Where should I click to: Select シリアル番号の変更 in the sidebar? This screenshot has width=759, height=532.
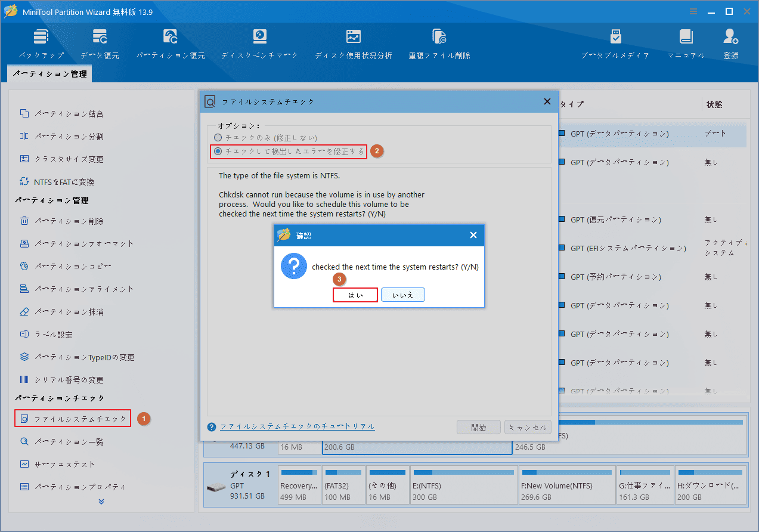pos(62,379)
